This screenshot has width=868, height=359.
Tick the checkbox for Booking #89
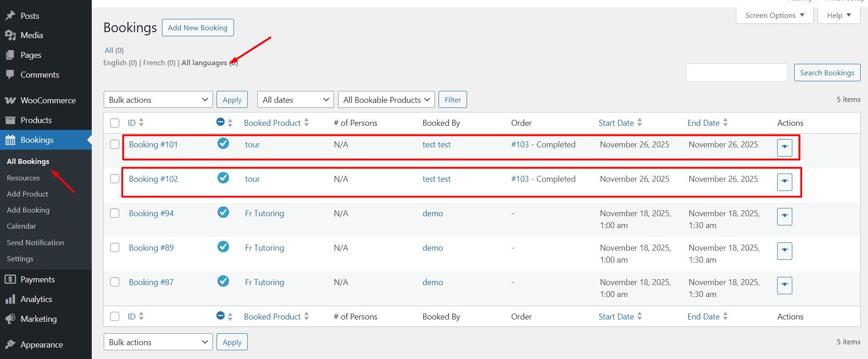tap(115, 247)
